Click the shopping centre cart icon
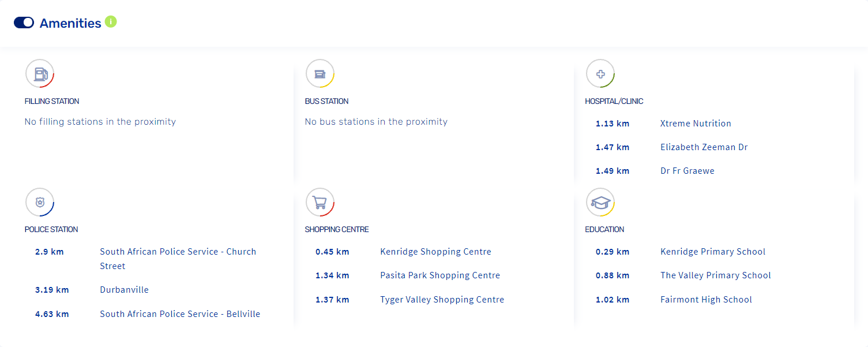 click(320, 202)
